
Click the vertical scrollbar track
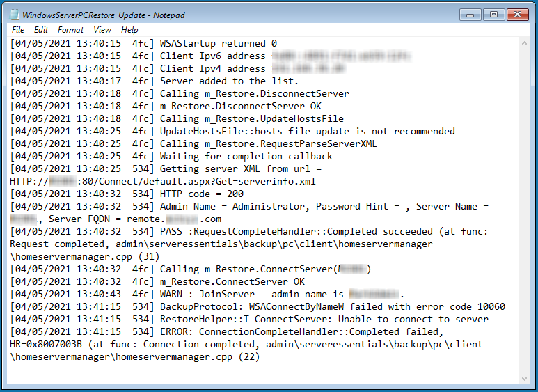coord(524,211)
